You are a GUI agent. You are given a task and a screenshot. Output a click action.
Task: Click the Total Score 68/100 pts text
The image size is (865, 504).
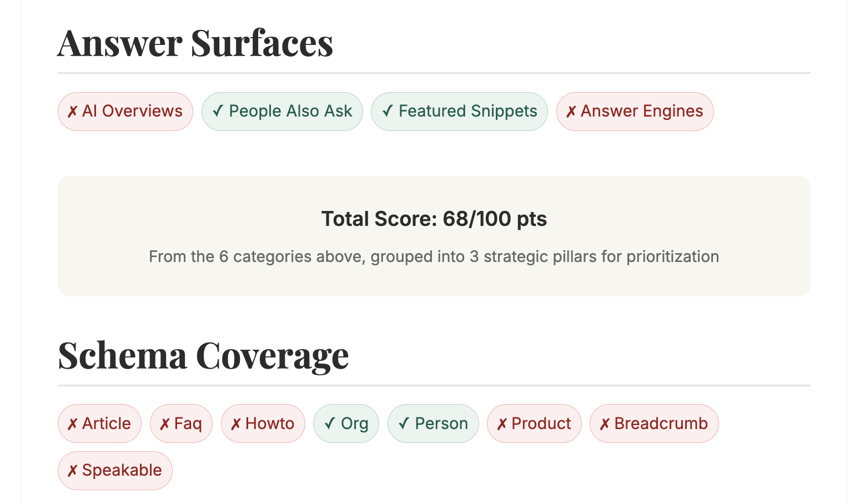pyautogui.click(x=434, y=219)
